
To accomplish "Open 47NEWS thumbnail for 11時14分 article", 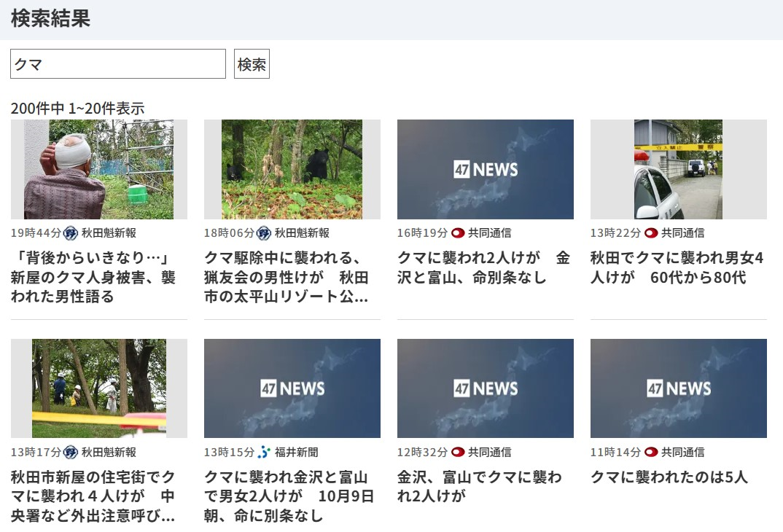I will [679, 388].
